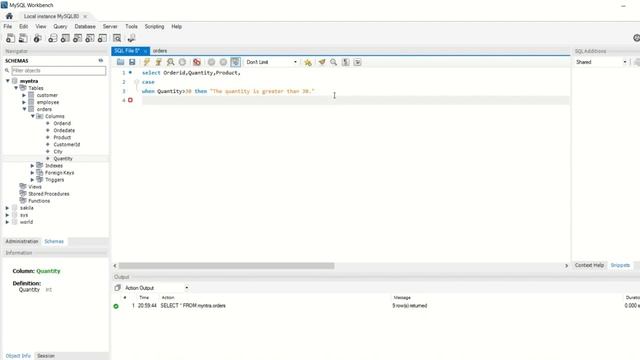Viewport: 640px width, 360px height.
Task: Collapse the Tables node
Action: 16,88
